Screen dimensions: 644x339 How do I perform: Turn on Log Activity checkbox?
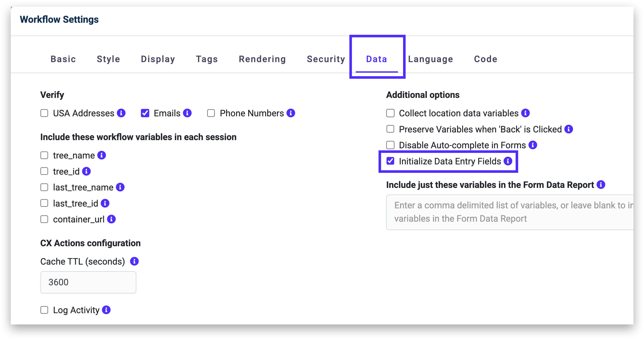(44, 310)
